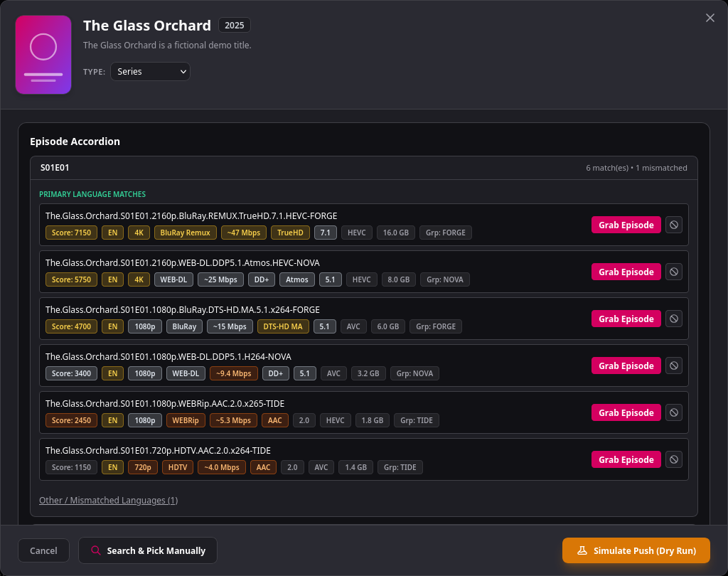Screen dimensions: 728x576
Task: Click The Glass Orchard title heading
Action: click(147, 25)
